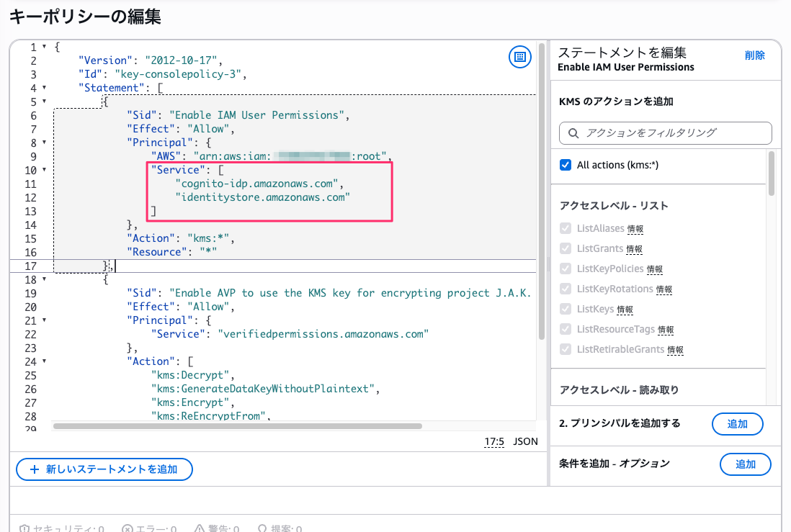
Task: Click the "kms:Decrypt" line
Action: click(190, 375)
